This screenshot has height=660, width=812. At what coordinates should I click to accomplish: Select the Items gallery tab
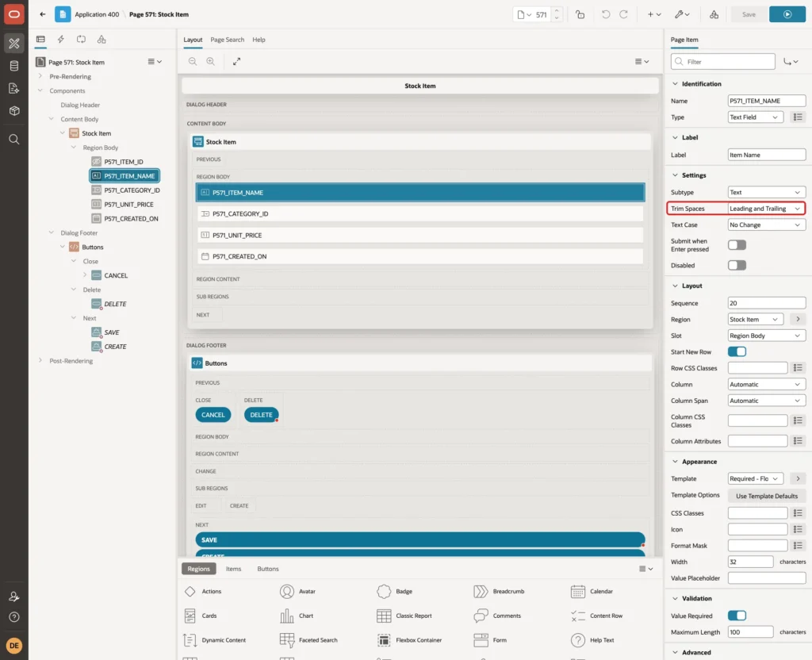[234, 569]
